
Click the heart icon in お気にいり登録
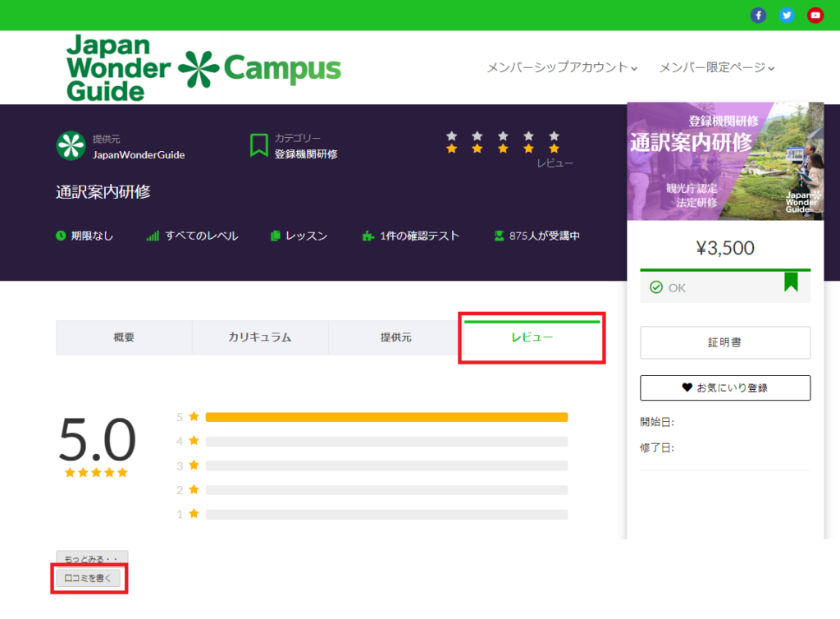[x=687, y=387]
